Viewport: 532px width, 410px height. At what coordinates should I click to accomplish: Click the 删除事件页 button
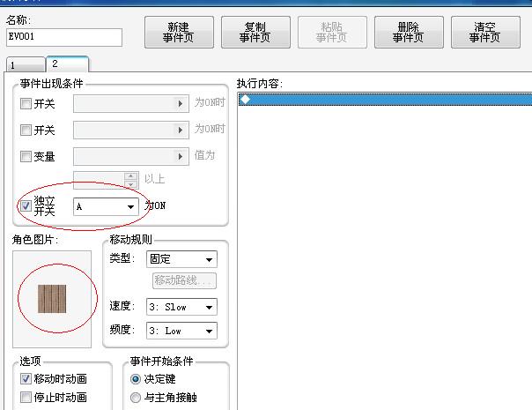click(409, 33)
